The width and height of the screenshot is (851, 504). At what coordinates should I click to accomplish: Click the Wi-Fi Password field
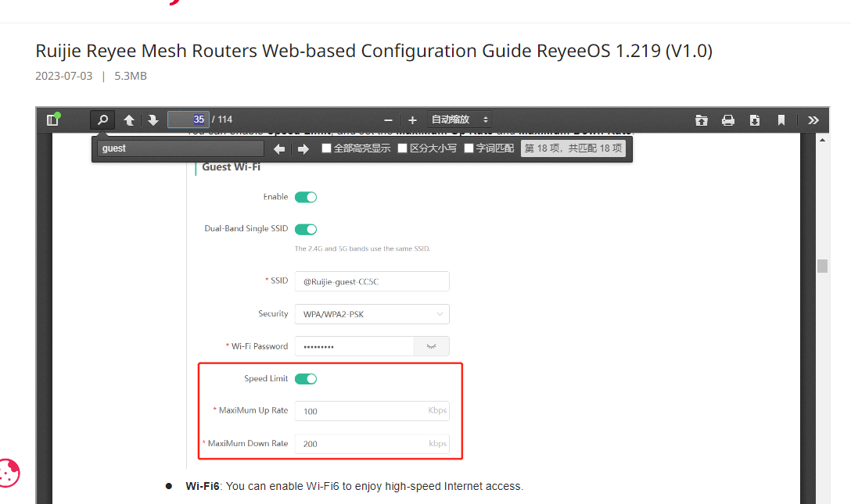tap(354, 346)
